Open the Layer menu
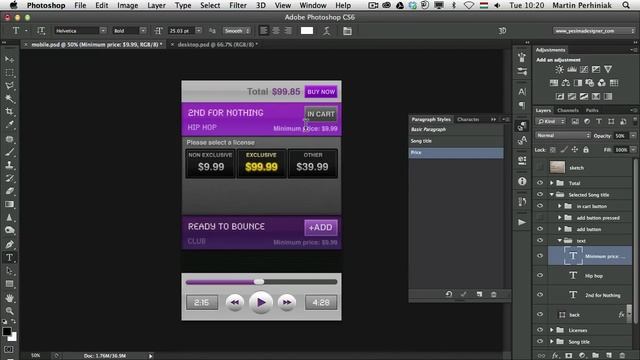The height and width of the screenshot is (360, 640). (x=156, y=5)
